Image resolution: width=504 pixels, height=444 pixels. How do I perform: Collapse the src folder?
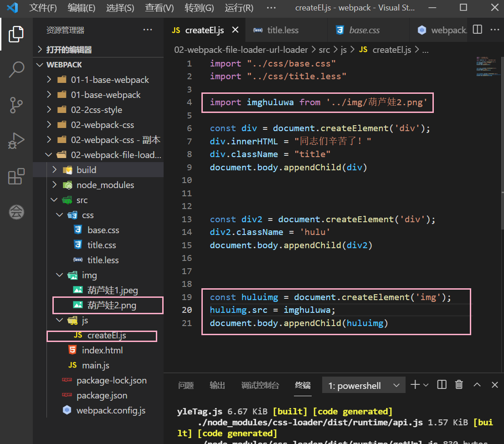(82, 200)
